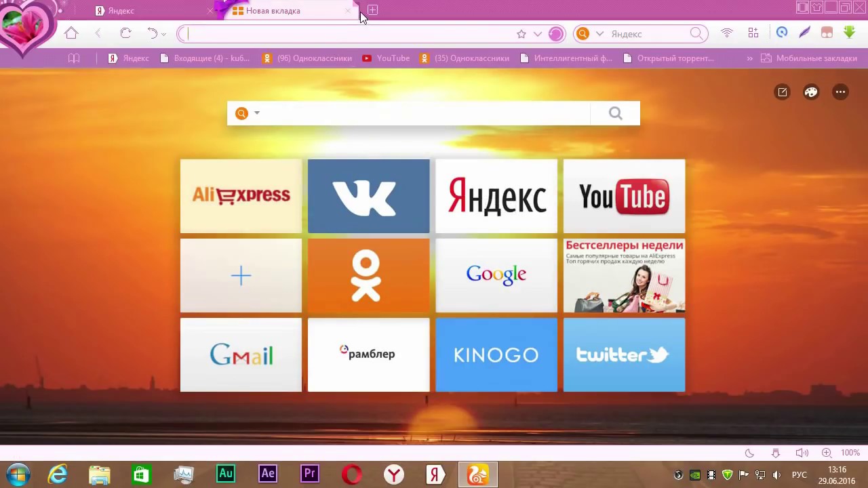Open the AliExpress speed dial tile
This screenshot has height=488, width=868.
coord(241,196)
